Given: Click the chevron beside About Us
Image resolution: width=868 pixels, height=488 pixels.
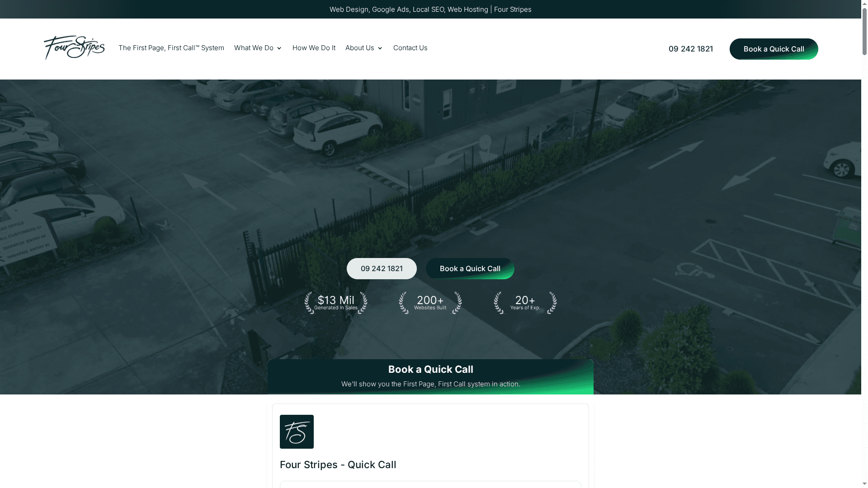Looking at the screenshot, I should point(380,48).
